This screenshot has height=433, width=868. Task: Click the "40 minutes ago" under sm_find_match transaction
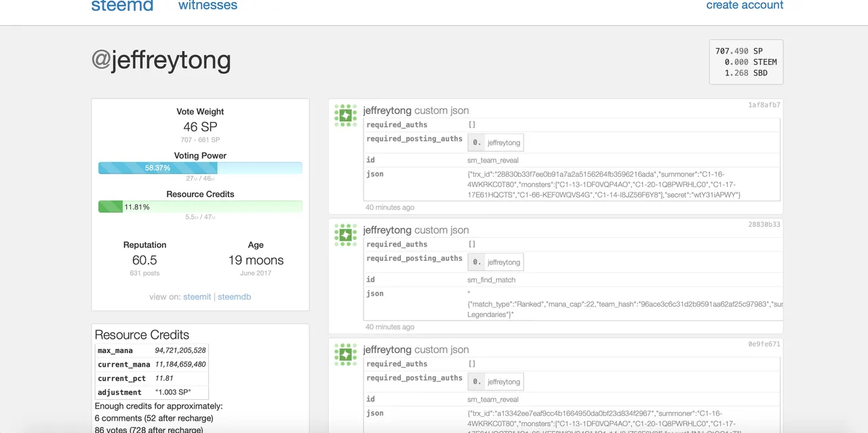click(390, 327)
